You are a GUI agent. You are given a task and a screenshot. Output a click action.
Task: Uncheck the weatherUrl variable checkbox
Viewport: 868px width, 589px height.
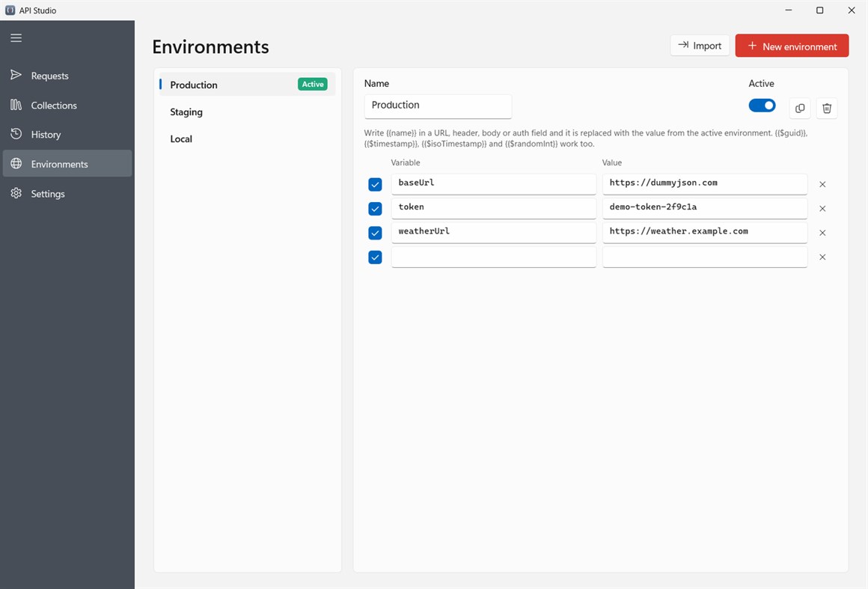pyautogui.click(x=375, y=233)
